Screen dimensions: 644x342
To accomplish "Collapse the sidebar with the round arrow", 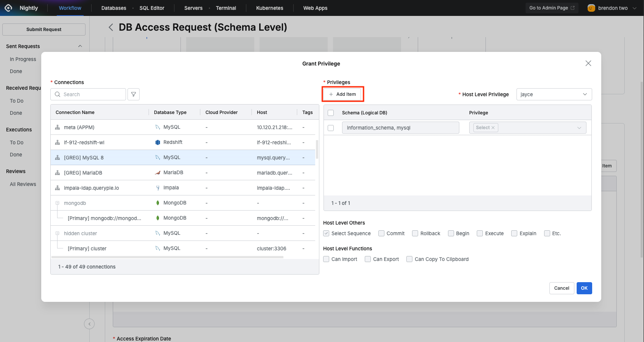I will [x=89, y=324].
